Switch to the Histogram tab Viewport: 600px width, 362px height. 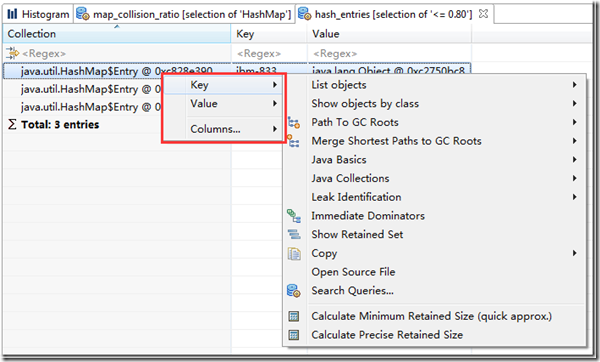click(38, 14)
